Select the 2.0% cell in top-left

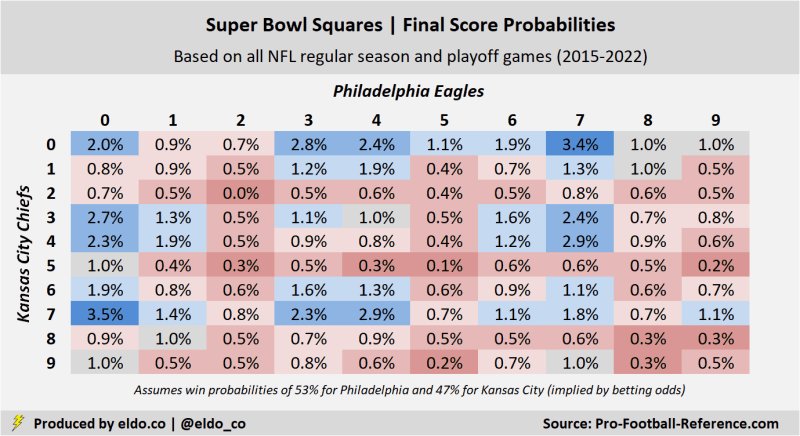pos(103,144)
